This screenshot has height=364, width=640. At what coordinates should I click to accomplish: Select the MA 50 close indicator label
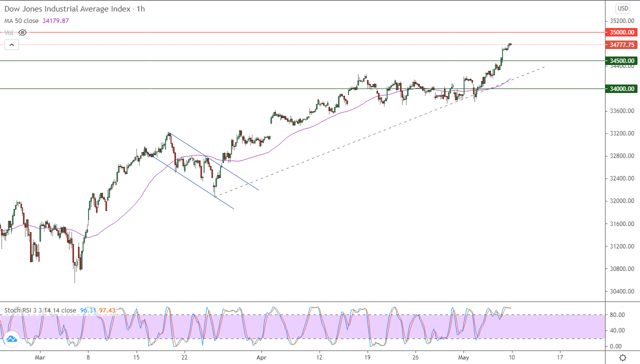(22, 21)
